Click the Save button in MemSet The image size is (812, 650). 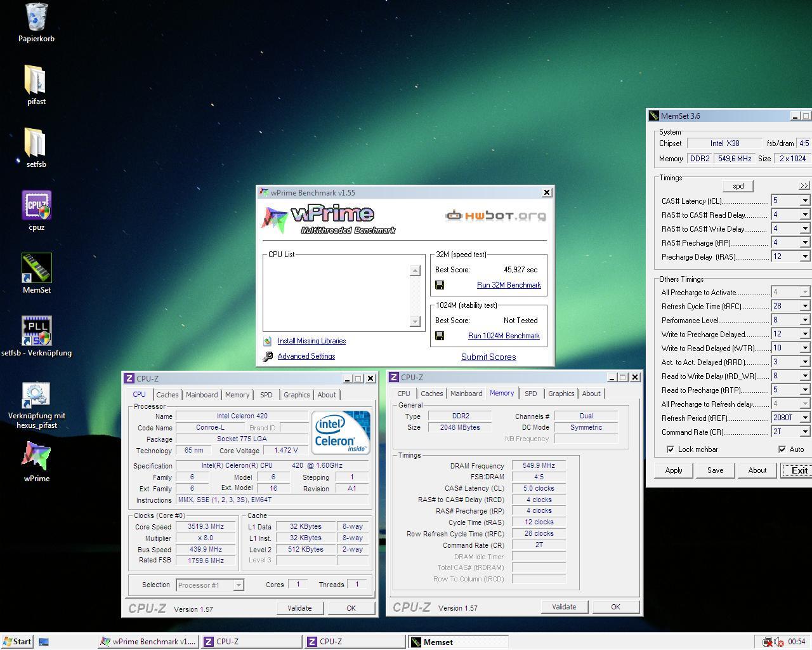tap(716, 470)
